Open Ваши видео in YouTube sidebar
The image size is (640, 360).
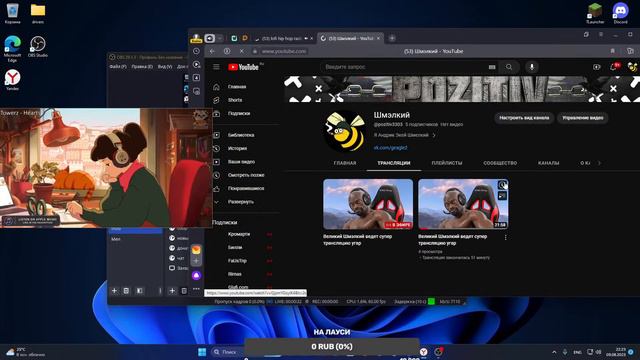(x=241, y=162)
